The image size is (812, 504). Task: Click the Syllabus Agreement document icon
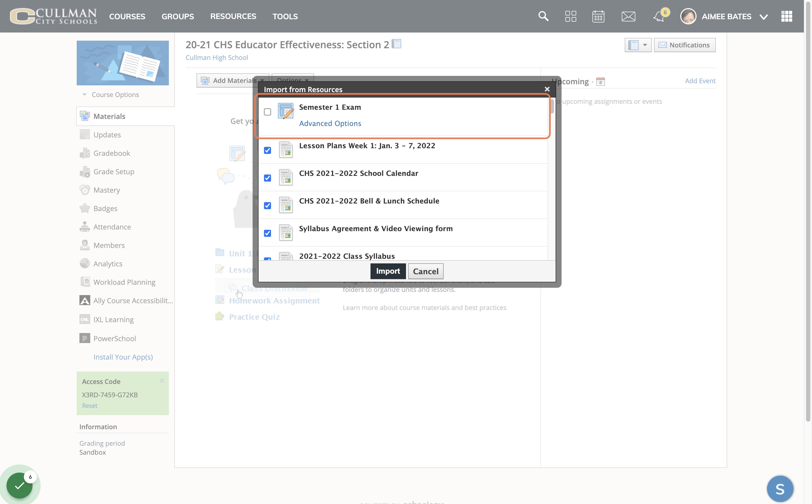pyautogui.click(x=286, y=233)
